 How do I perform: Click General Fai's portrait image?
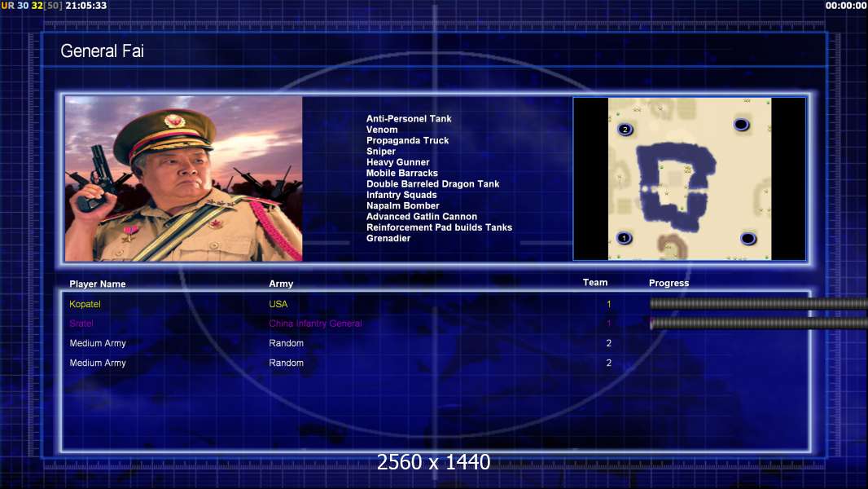point(184,178)
